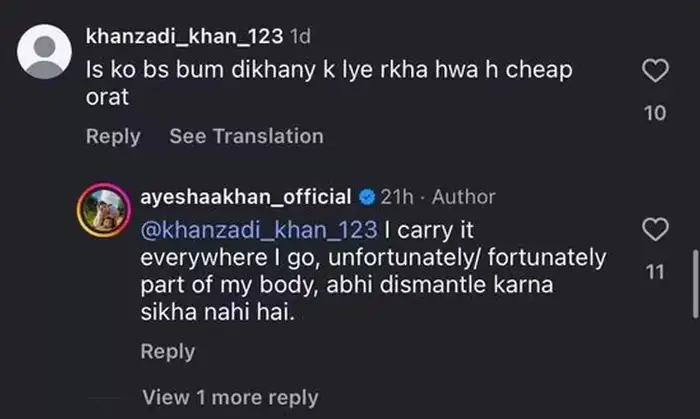This screenshot has width=700, height=419.
Task: Click the khanzadi_khan_123 username at top
Action: 184,37
